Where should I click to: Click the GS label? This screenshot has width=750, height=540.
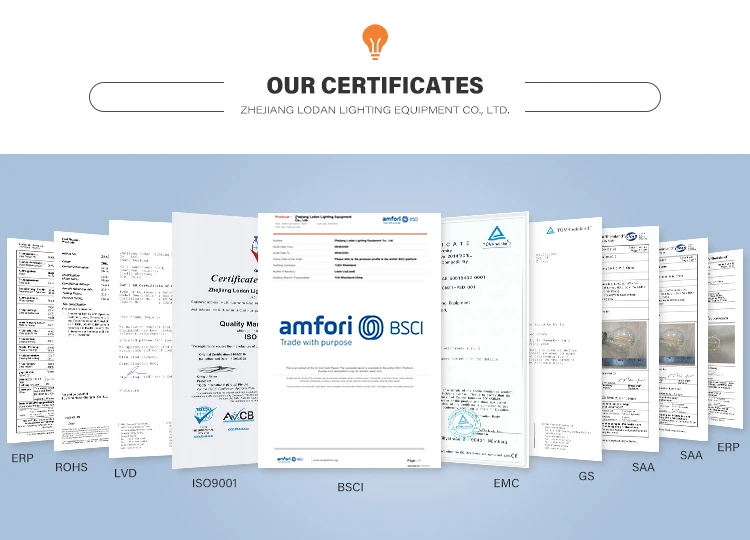[x=586, y=476]
